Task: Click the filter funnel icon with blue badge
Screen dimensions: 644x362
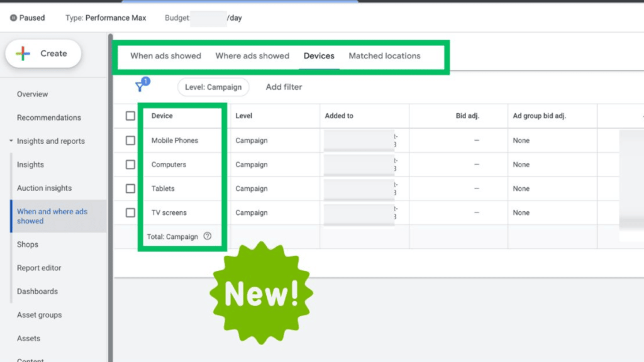Action: point(140,86)
